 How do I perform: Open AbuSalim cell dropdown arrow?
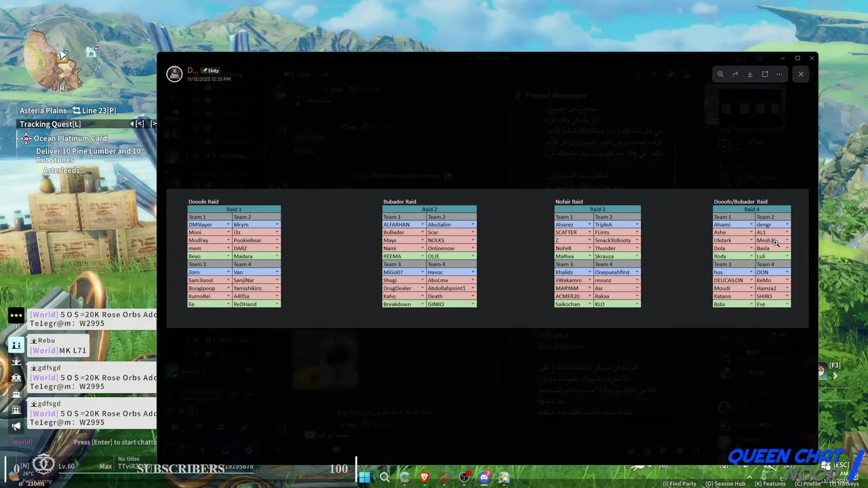[x=473, y=224]
